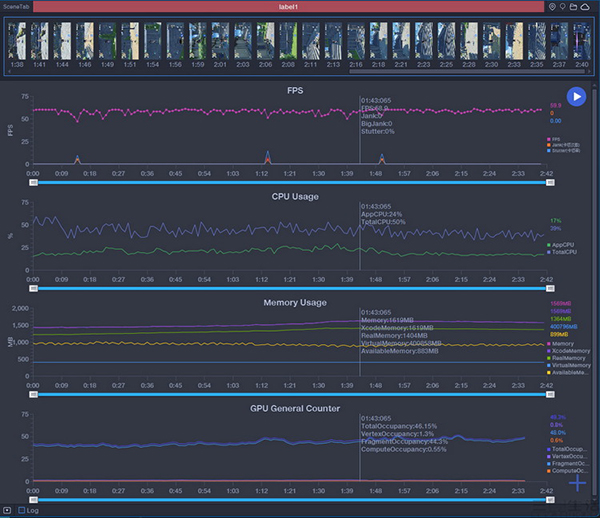600x518 pixels.
Task: Select the SceneTab tab
Action: click(17, 6)
